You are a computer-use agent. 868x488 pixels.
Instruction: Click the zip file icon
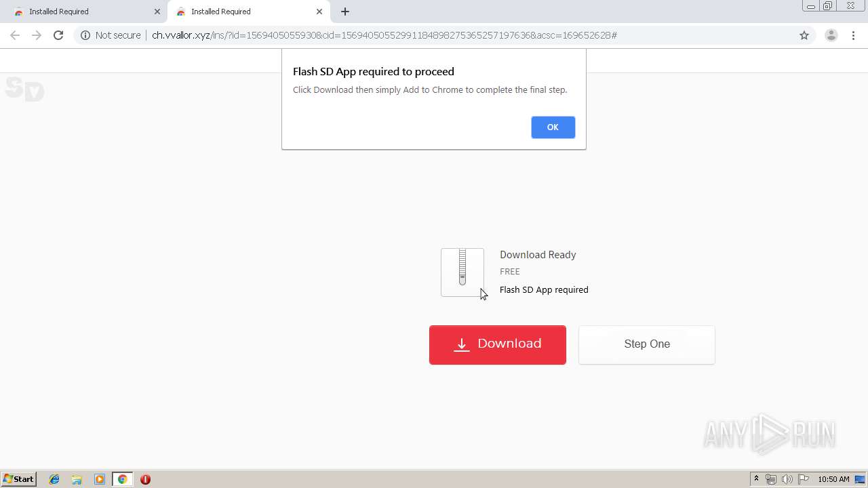pyautogui.click(x=462, y=272)
